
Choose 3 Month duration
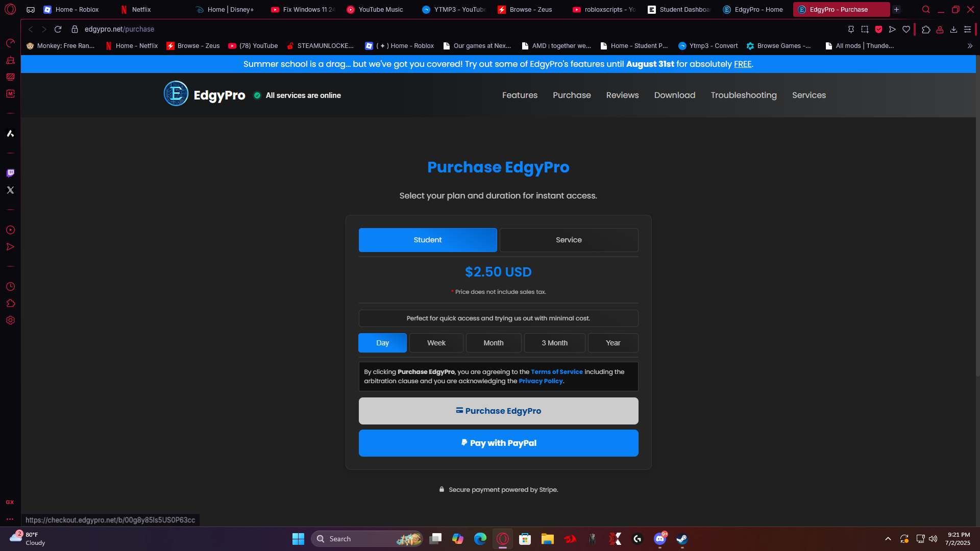555,343
